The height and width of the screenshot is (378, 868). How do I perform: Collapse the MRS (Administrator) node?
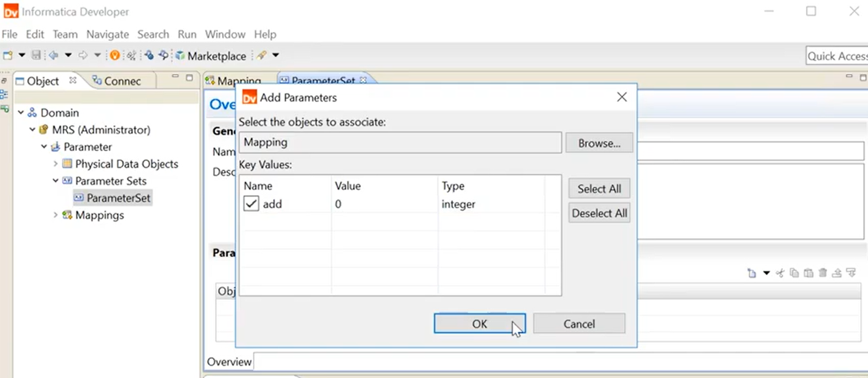(33, 130)
